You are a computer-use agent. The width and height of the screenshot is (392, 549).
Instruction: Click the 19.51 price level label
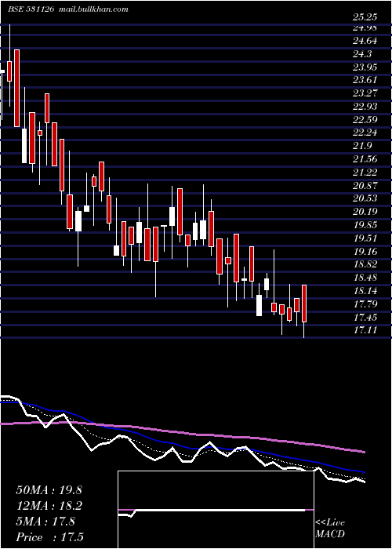[366, 238]
